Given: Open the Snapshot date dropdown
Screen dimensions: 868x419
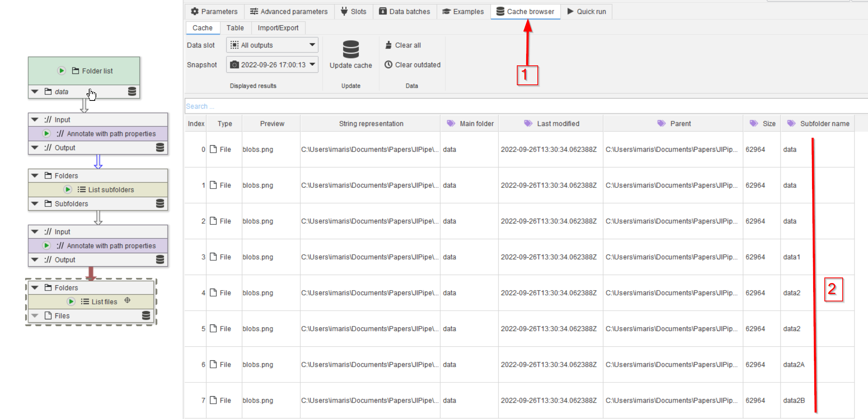Looking at the screenshot, I should coord(272,65).
